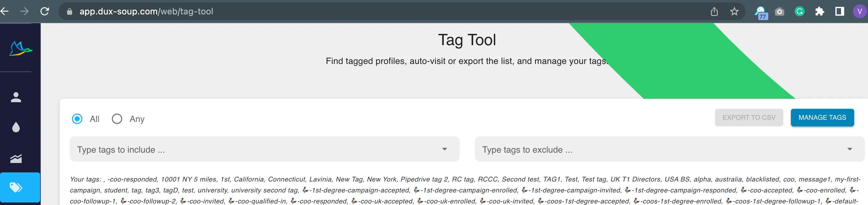Open the person profile sidebar icon
This screenshot has height=205, width=868.
pyautogui.click(x=16, y=97)
